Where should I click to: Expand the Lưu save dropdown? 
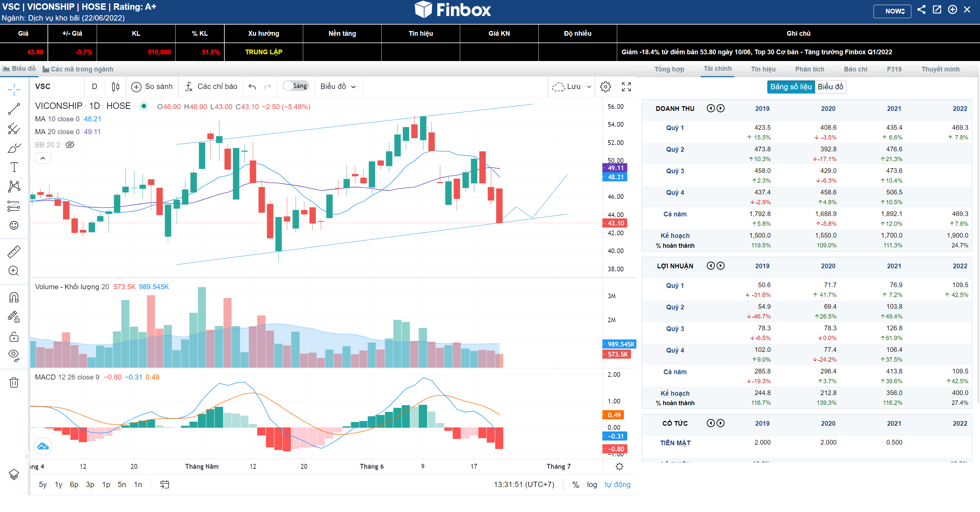click(589, 87)
